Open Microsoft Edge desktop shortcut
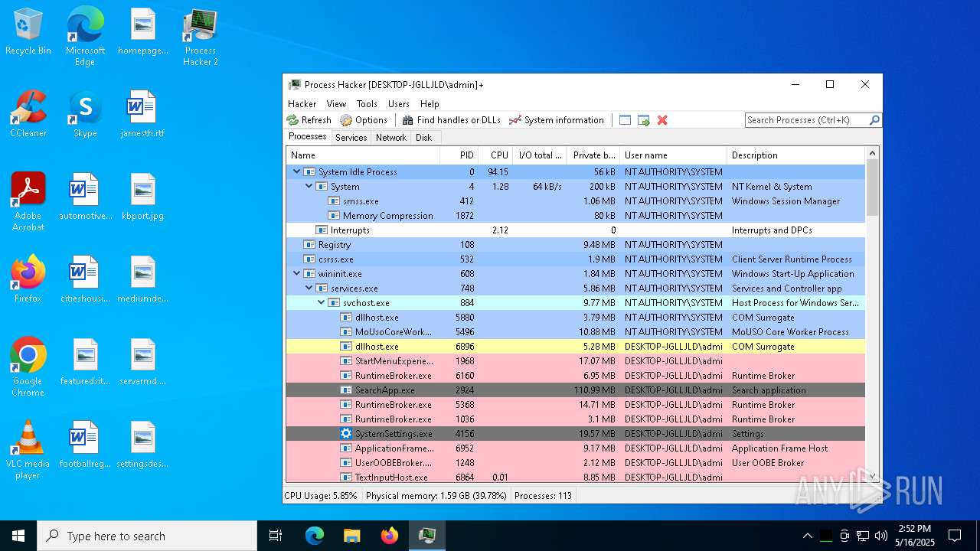980x551 pixels. (x=85, y=37)
